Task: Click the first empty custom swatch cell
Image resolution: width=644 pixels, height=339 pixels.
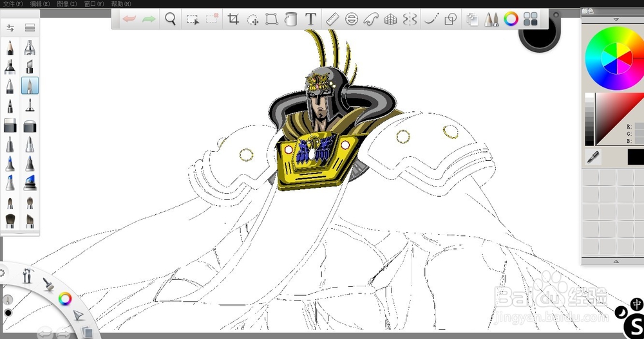Action: 591,178
